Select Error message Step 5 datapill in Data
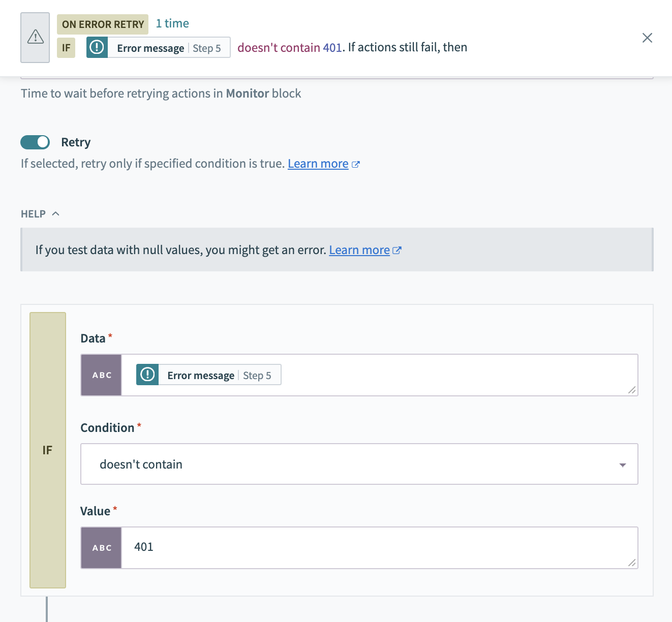 tap(208, 375)
